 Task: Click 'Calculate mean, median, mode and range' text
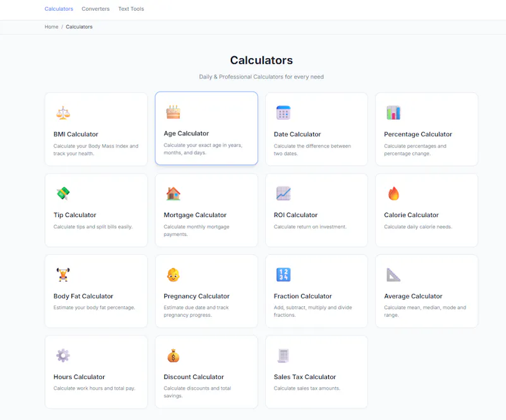[425, 311]
